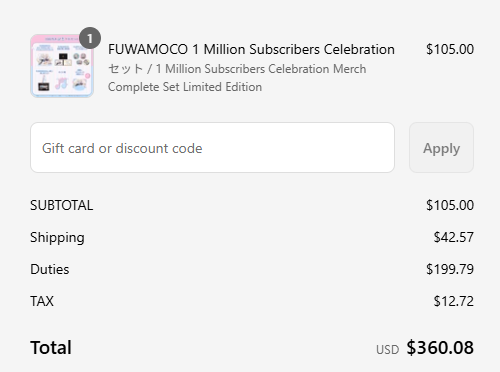Open the FUWAMOCO merch set product thumbnail
The height and width of the screenshot is (372, 500).
pyautogui.click(x=62, y=66)
